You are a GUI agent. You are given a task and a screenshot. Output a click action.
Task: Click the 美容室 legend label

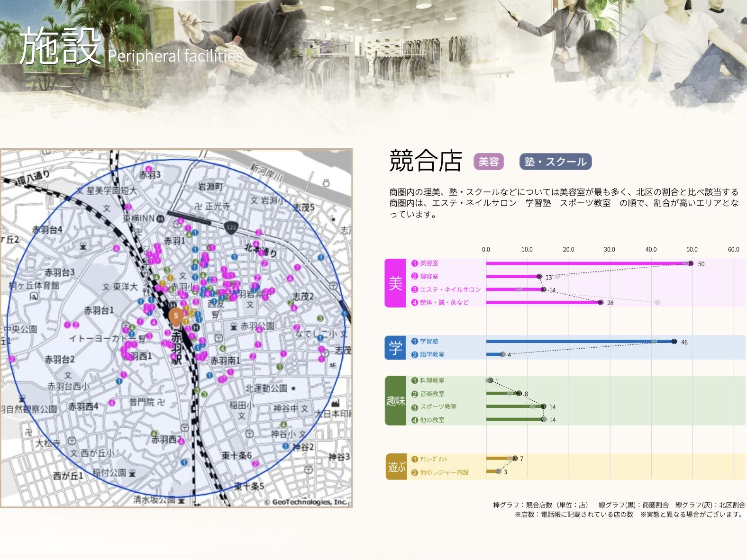(429, 263)
